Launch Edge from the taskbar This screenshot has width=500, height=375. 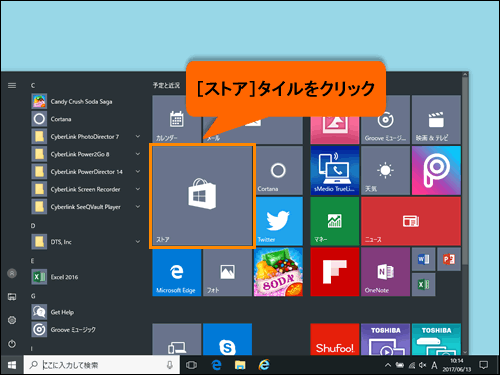click(217, 365)
